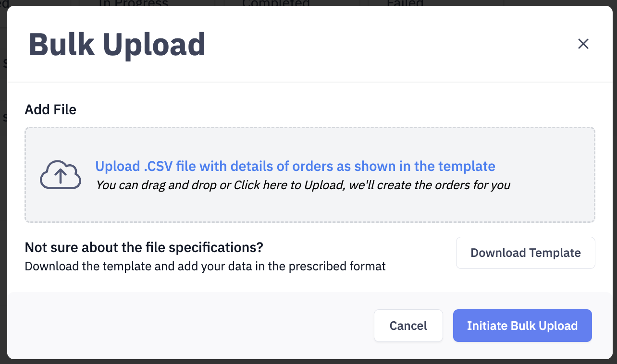
Task: Click the Bulk Upload dialog title
Action: [117, 44]
